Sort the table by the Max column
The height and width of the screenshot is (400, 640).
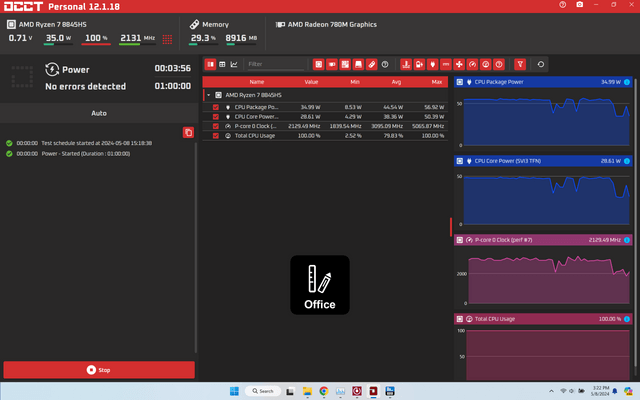[x=437, y=82]
